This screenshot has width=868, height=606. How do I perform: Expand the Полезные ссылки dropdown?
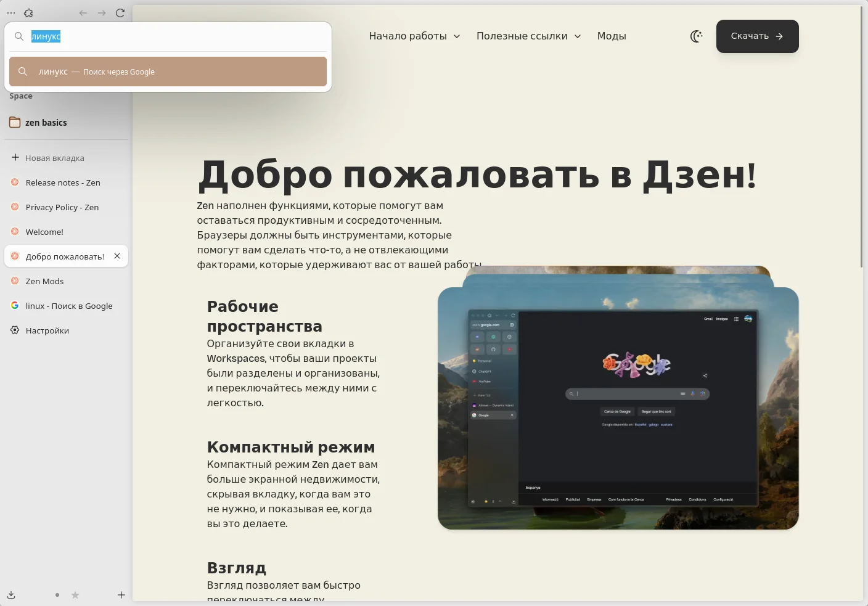point(528,36)
